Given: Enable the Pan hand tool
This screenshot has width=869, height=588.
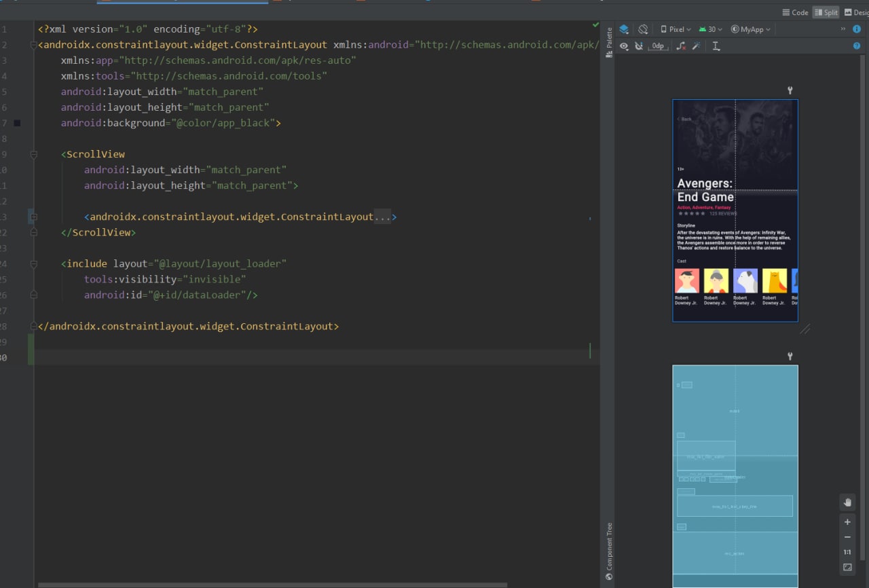Looking at the screenshot, I should click(847, 502).
